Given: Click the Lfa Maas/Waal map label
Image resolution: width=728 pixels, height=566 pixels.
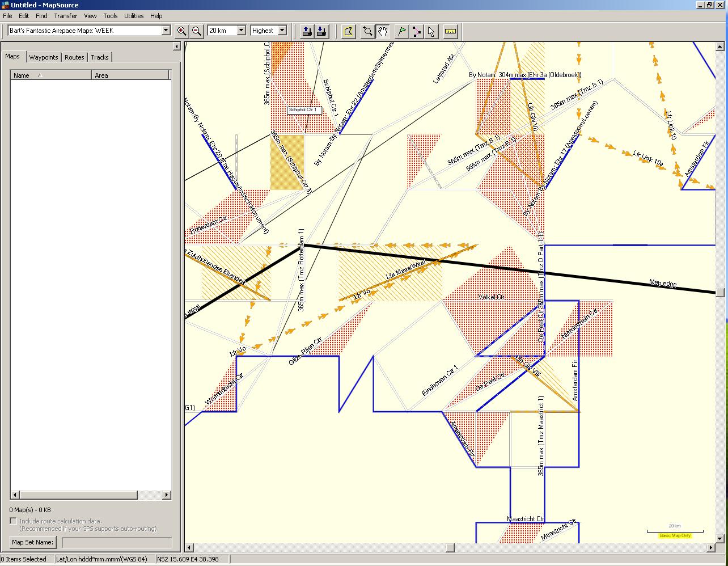Looking at the screenshot, I should click(405, 269).
